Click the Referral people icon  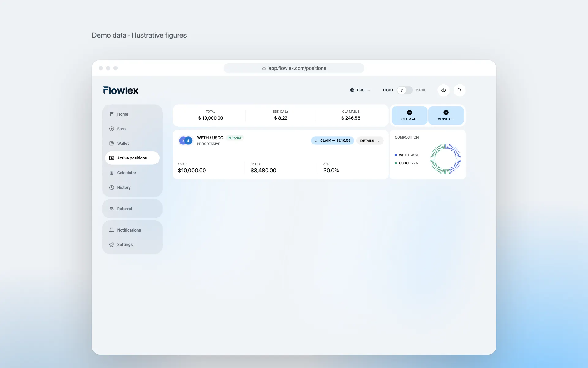111,209
